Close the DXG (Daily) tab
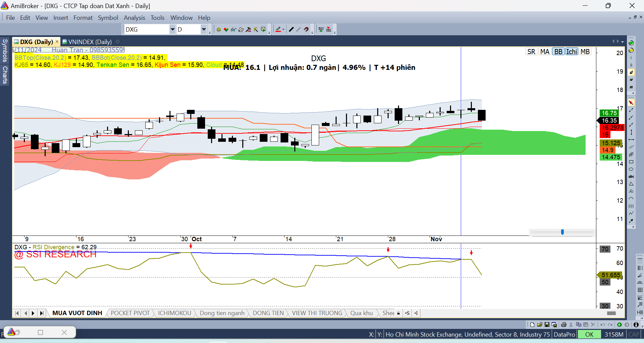644x343 pixels. (57, 41)
